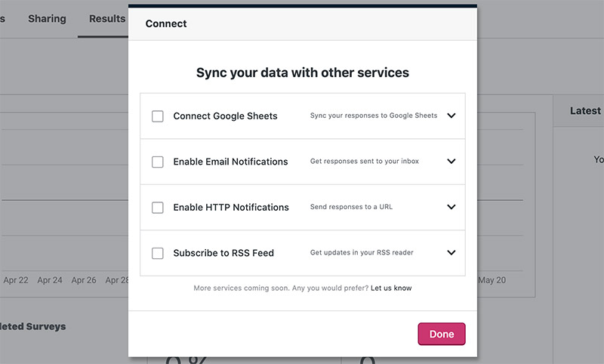Expand the Email Notifications chevron arrow
Viewport: 604px width, 364px height.
point(451,162)
